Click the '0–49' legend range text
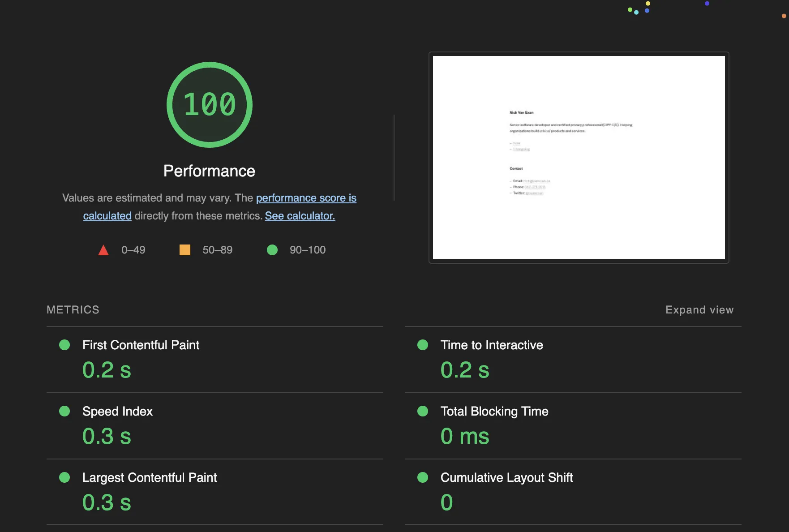 133,250
